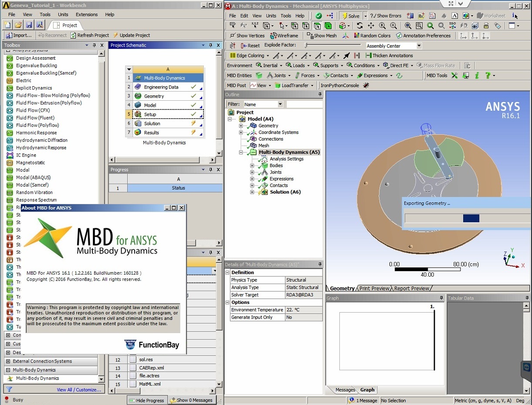
Task: Click the Reset explode button
Action: coord(250,45)
